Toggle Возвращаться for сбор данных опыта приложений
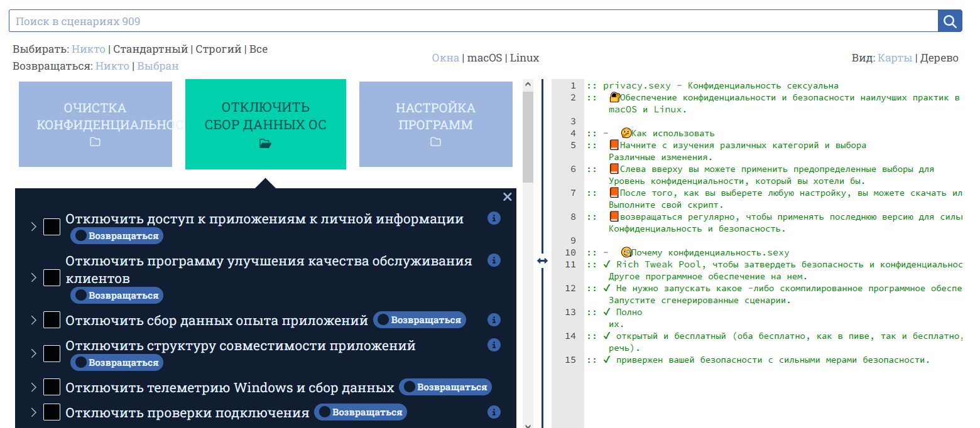This screenshot has height=428, width=980. [420, 319]
